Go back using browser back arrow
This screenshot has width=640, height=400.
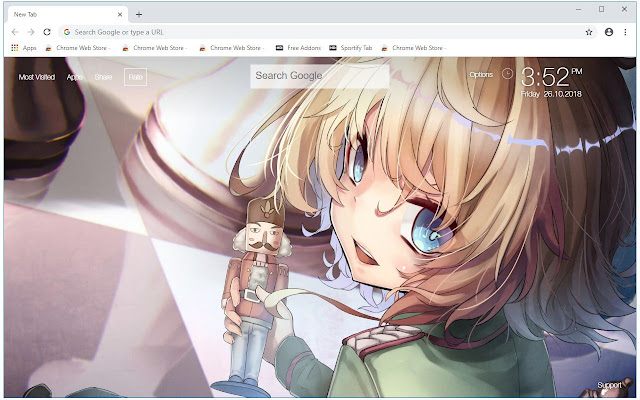tap(15, 32)
